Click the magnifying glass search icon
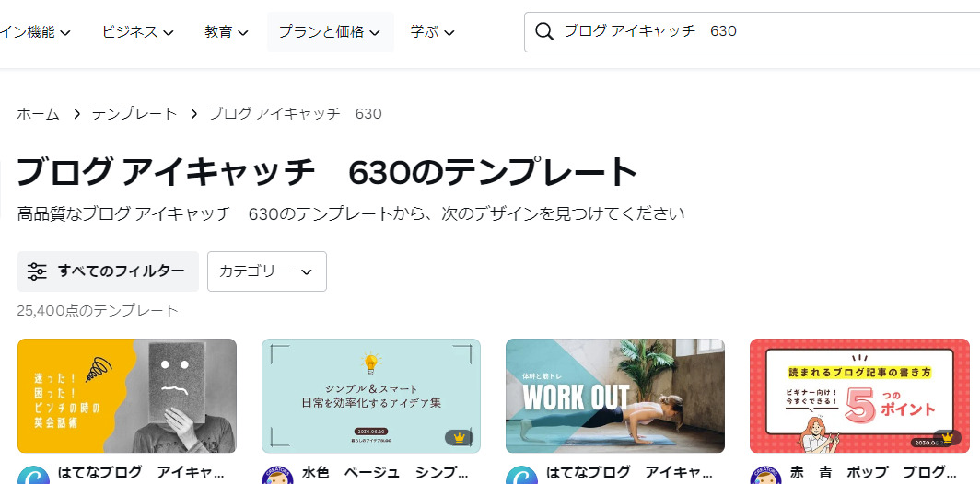The width and height of the screenshot is (980, 484). click(x=544, y=32)
